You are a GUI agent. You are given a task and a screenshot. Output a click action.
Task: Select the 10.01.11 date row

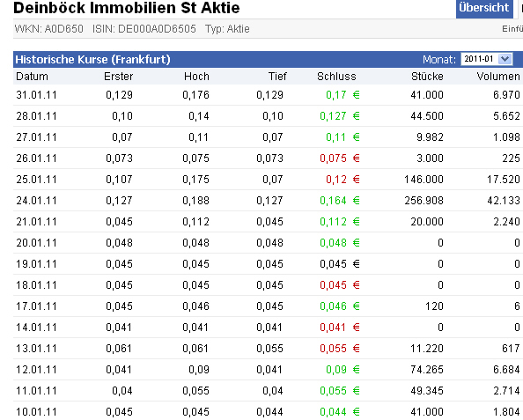point(268,412)
